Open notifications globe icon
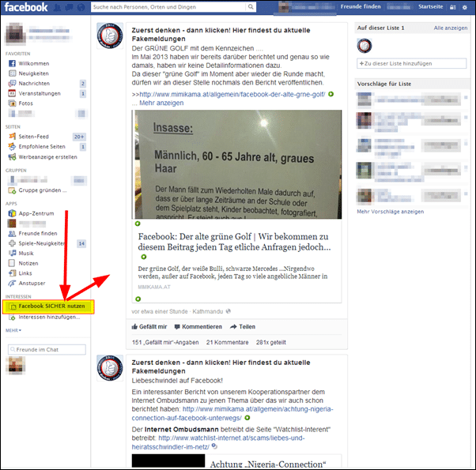Viewport: 476px width, 470px height. click(x=81, y=7)
